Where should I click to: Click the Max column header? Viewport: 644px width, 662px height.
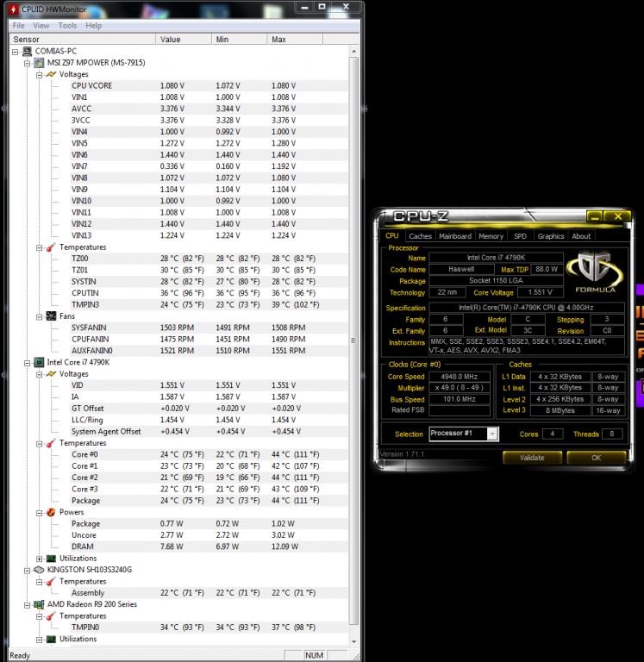pos(295,40)
